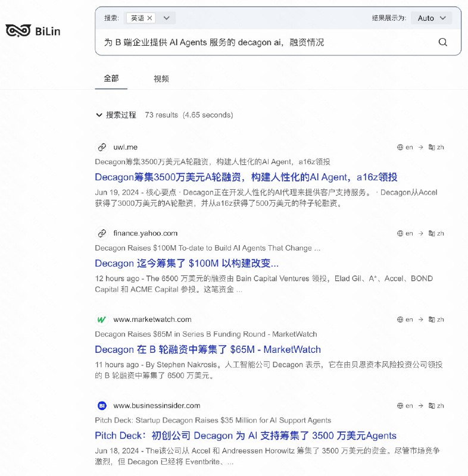468x476 pixels.
Task: Click the link icon beside uwl.me
Action: tap(102, 147)
